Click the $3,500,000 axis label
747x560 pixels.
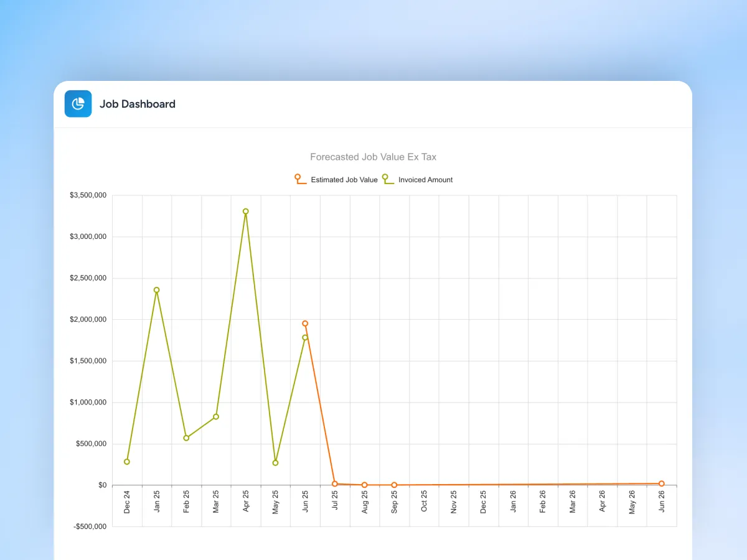click(x=88, y=195)
